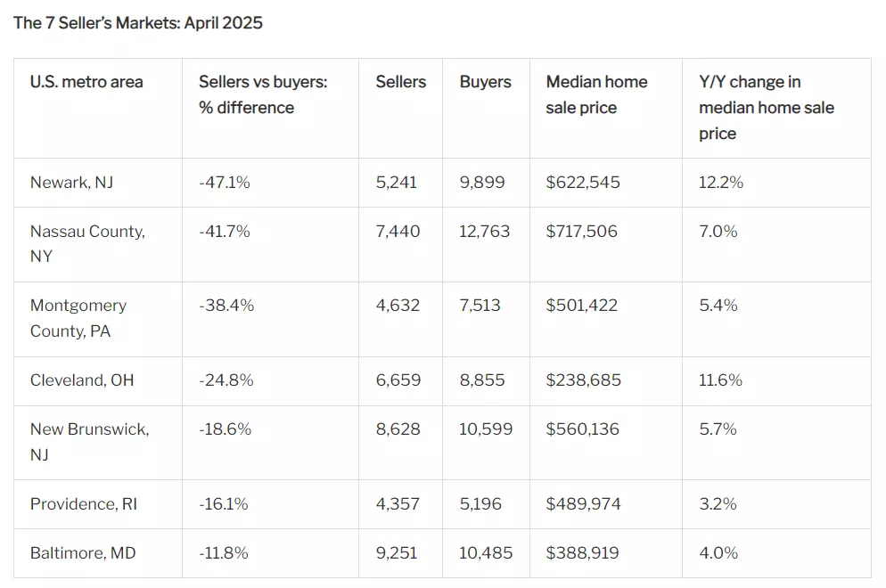
Task: Click the 'Y/Y change in median home sale price' header
Action: [x=767, y=107]
